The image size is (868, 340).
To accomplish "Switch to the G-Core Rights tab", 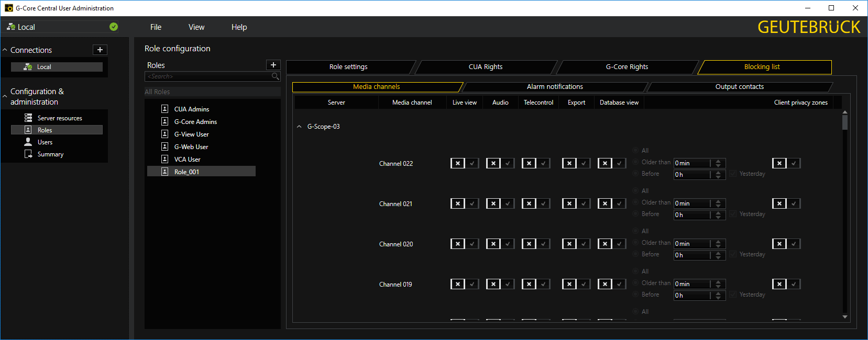I will (x=627, y=67).
